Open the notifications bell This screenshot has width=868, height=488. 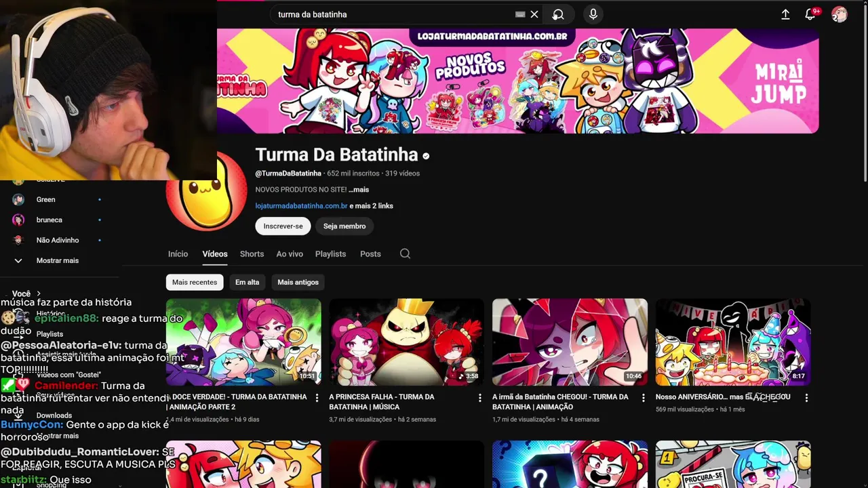tap(810, 14)
